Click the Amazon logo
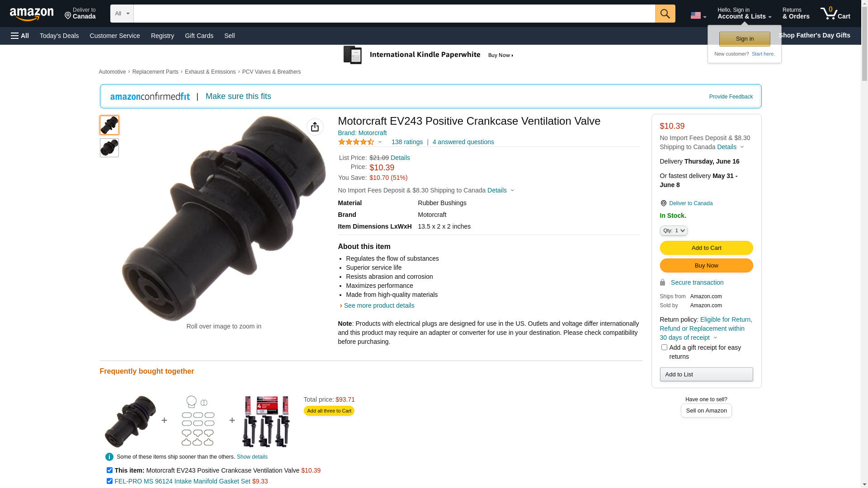This screenshot has width=868, height=488. (x=32, y=14)
